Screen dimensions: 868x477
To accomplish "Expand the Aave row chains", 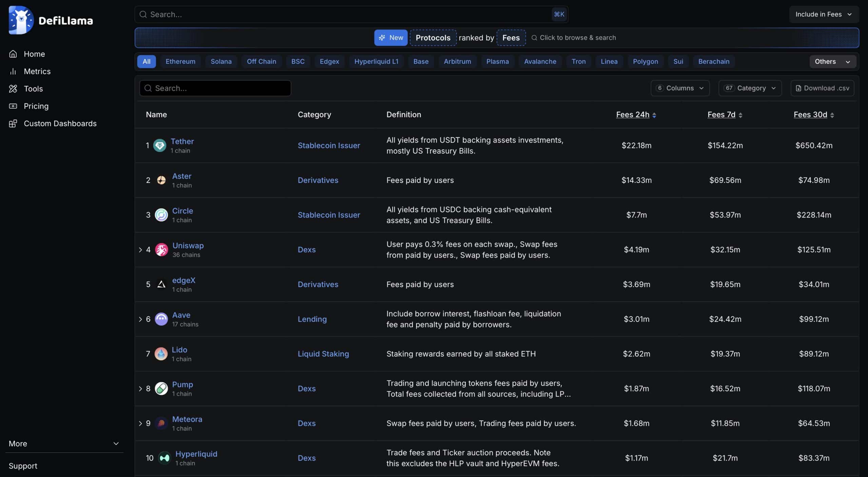I will (140, 319).
